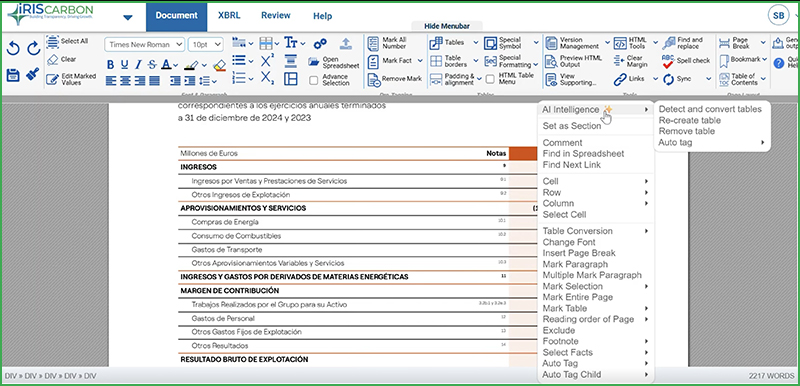
Task: Click Hide Menubar
Action: click(446, 26)
